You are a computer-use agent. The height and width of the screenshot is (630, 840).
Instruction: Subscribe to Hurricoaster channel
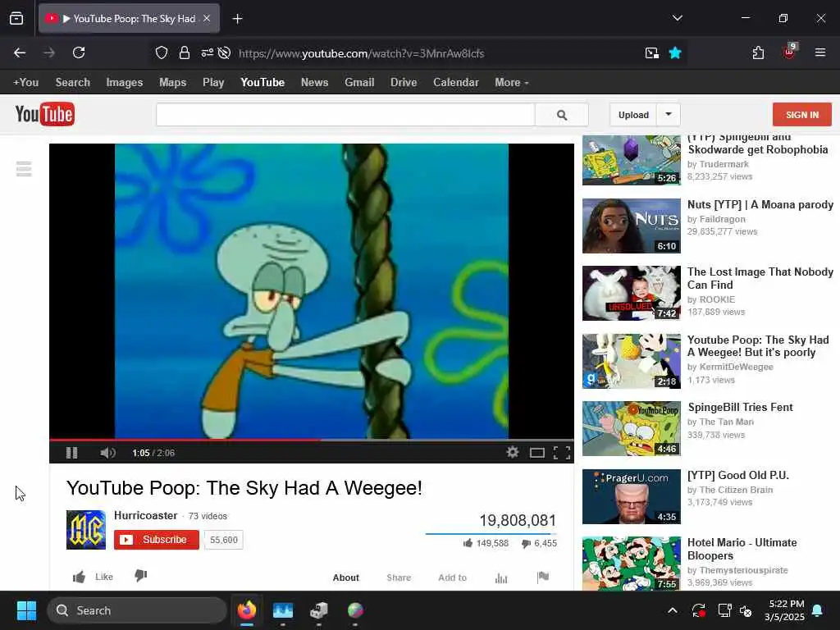click(157, 540)
